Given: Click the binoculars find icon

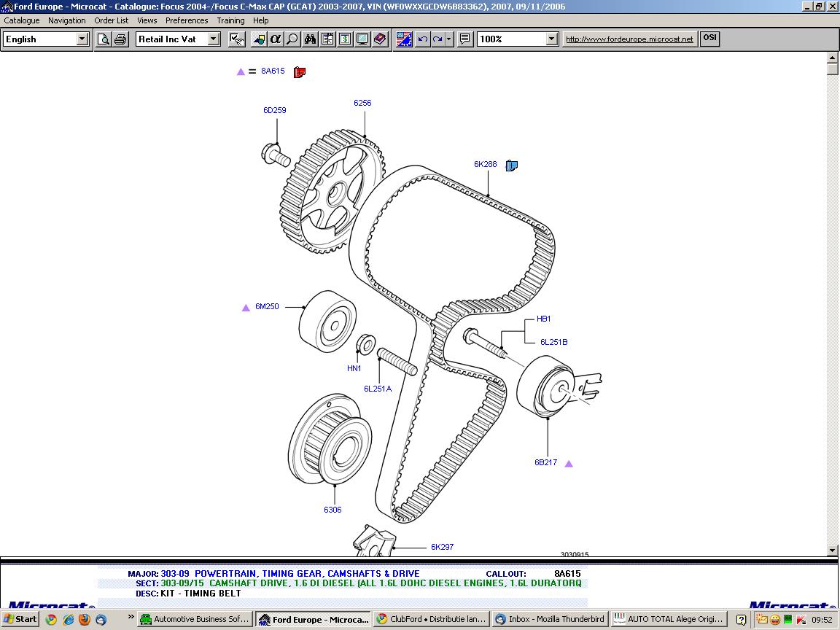Looking at the screenshot, I should 310,39.
